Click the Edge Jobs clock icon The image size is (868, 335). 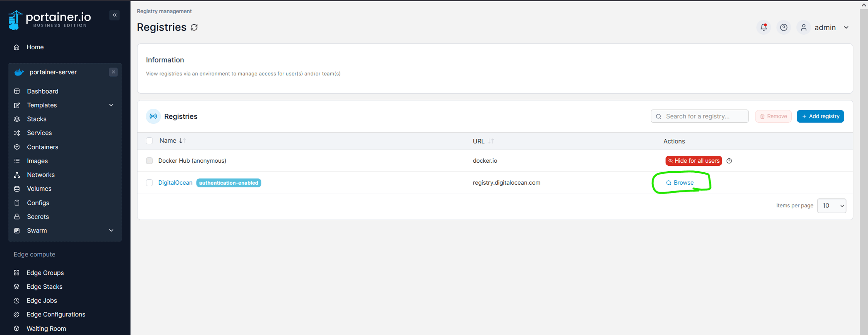pyautogui.click(x=17, y=300)
